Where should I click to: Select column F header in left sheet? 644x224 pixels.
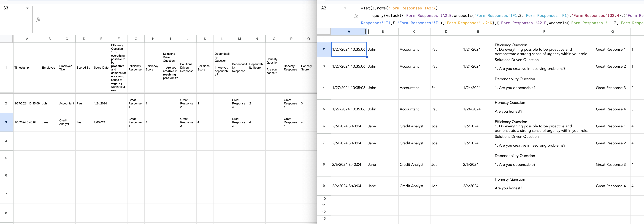[119, 39]
